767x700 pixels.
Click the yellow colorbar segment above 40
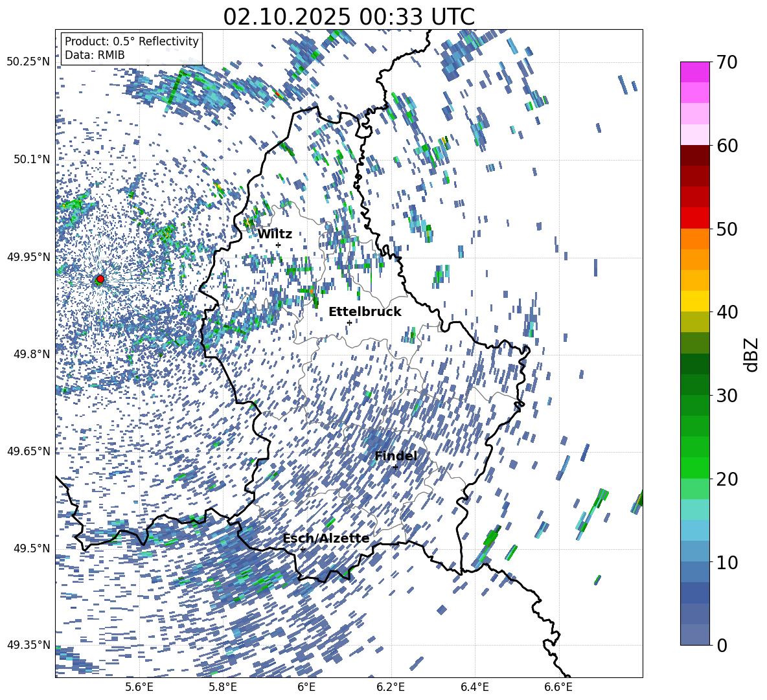(694, 301)
